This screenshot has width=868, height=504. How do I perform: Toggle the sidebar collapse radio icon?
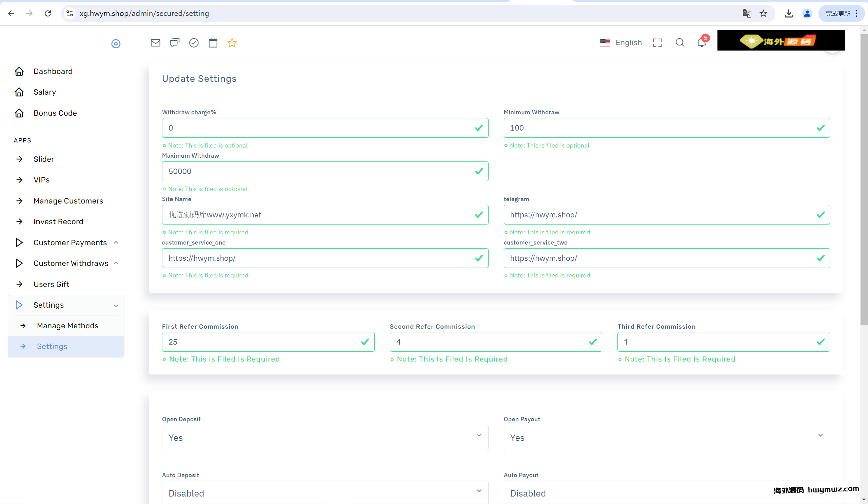coord(116,44)
